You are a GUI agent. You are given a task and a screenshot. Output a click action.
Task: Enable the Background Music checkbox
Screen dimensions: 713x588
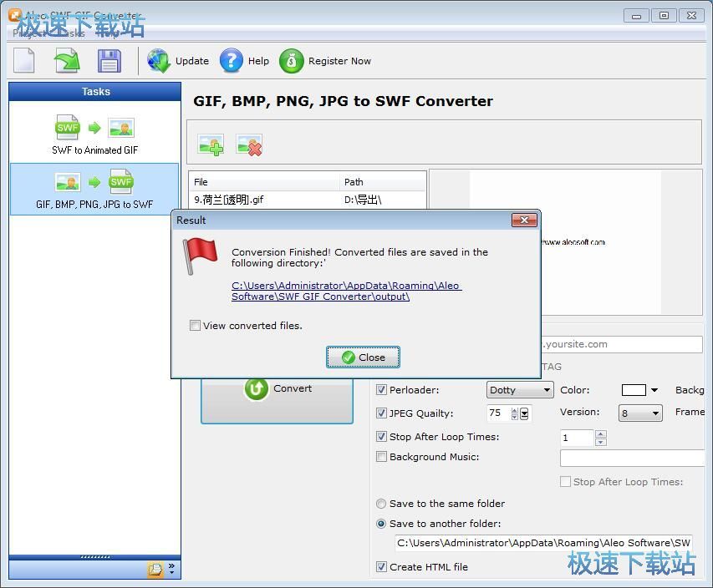(382, 457)
